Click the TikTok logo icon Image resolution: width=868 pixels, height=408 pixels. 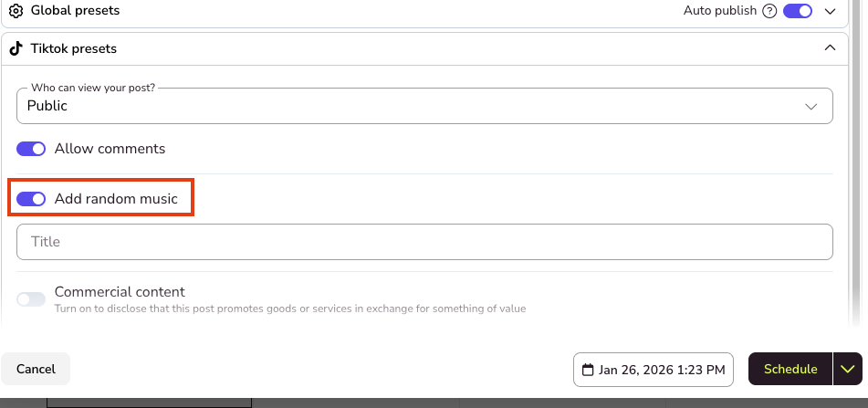[x=16, y=47]
